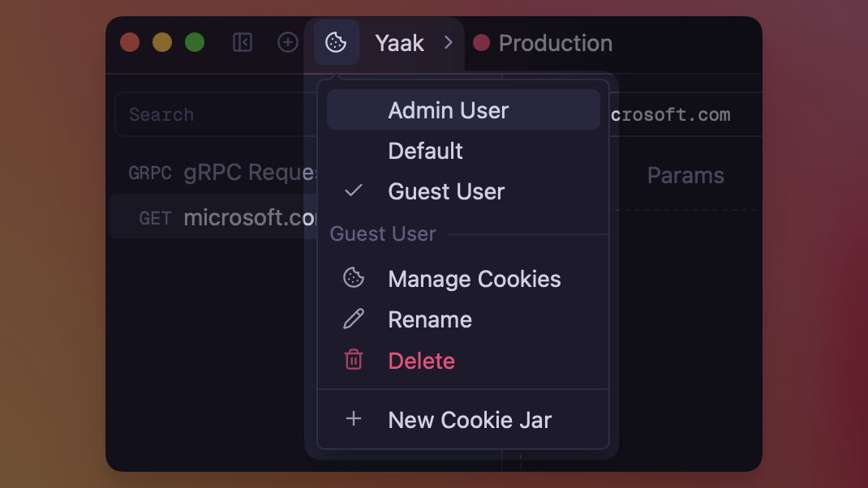Click the sidebar Search field

(211, 114)
